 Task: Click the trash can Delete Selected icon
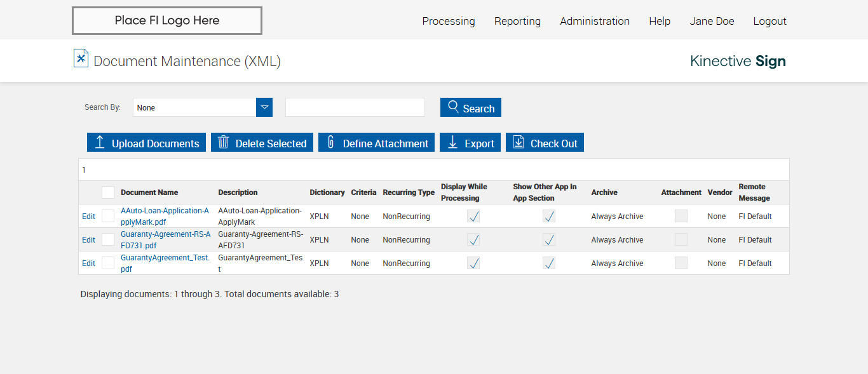223,142
